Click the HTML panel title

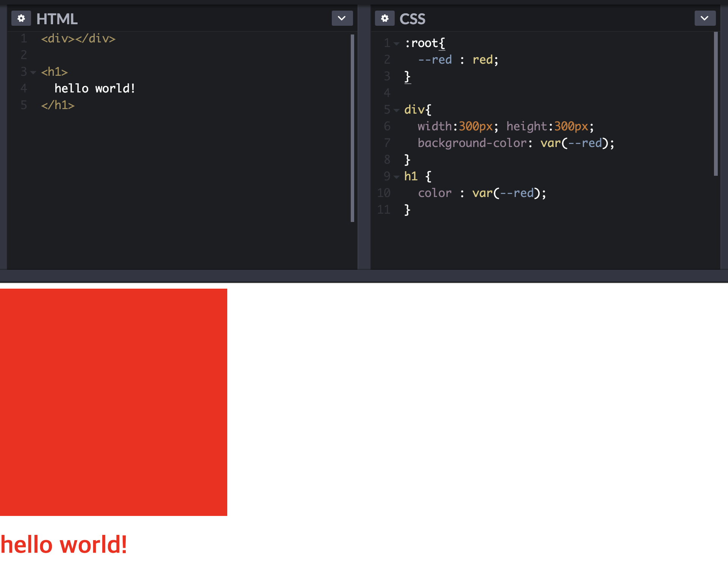(x=57, y=19)
